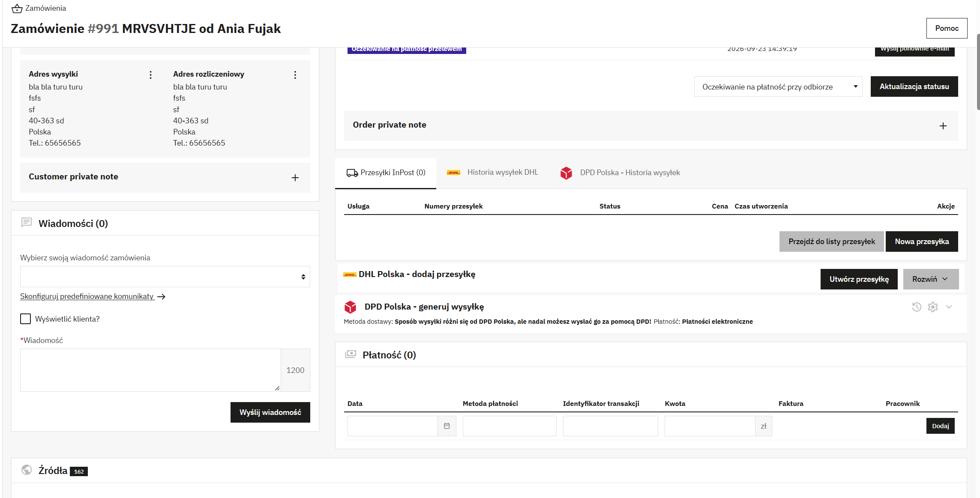The height and width of the screenshot is (498, 980).
Task: Click the Nowa przesyłka button
Action: point(922,242)
